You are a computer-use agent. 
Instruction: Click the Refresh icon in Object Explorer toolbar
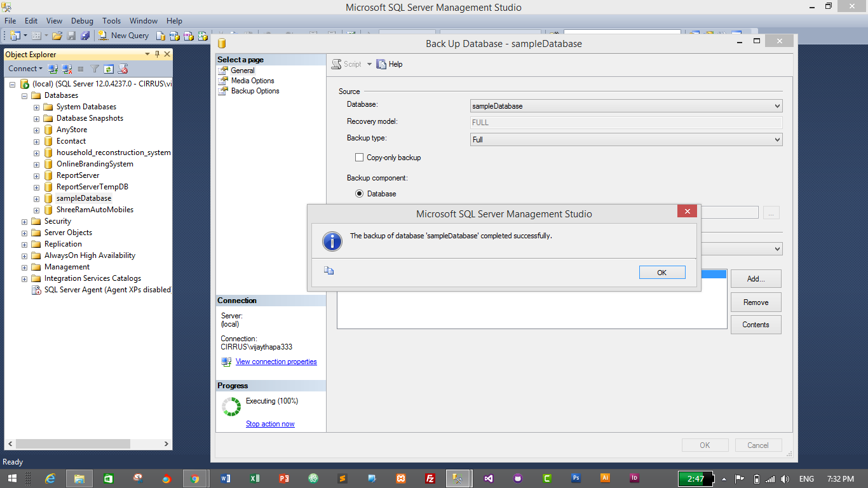pos(109,68)
